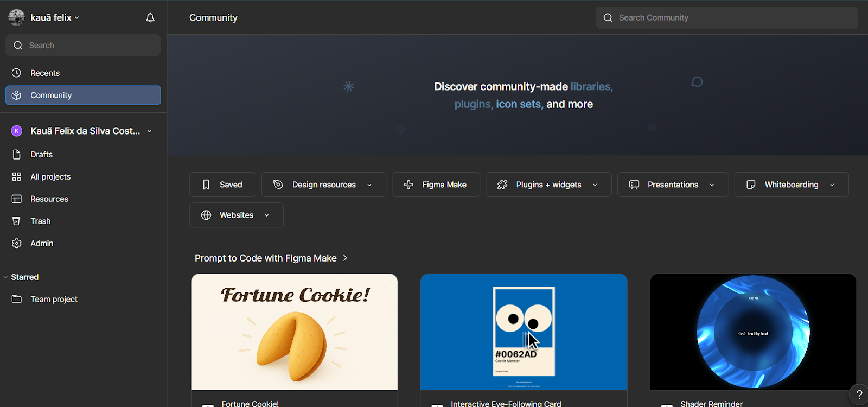Open the notifications bell
The height and width of the screenshot is (407, 868).
(x=150, y=18)
